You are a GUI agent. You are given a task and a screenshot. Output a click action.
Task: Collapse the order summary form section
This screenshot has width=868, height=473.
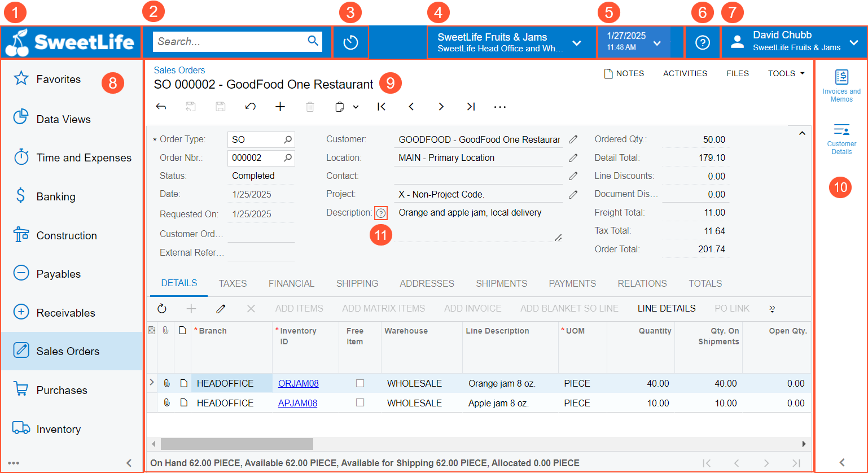click(x=801, y=133)
